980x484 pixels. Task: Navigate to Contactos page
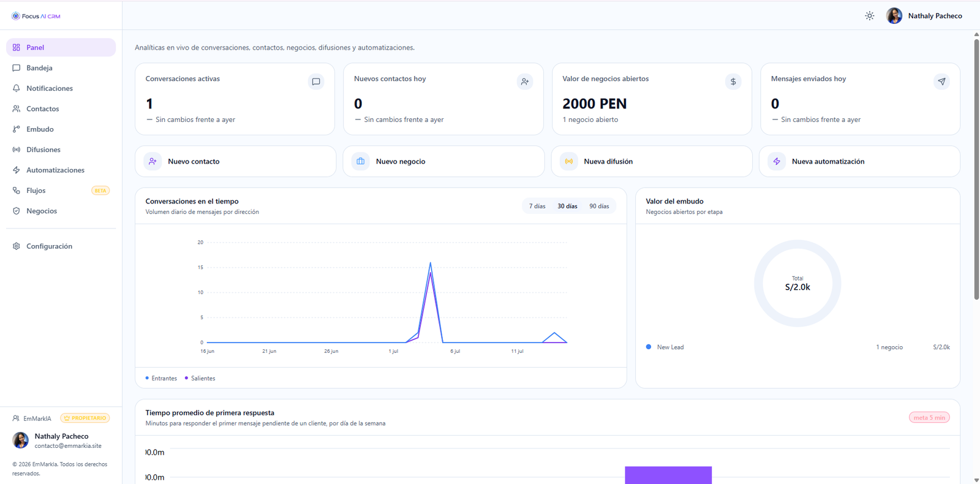[x=61, y=108]
